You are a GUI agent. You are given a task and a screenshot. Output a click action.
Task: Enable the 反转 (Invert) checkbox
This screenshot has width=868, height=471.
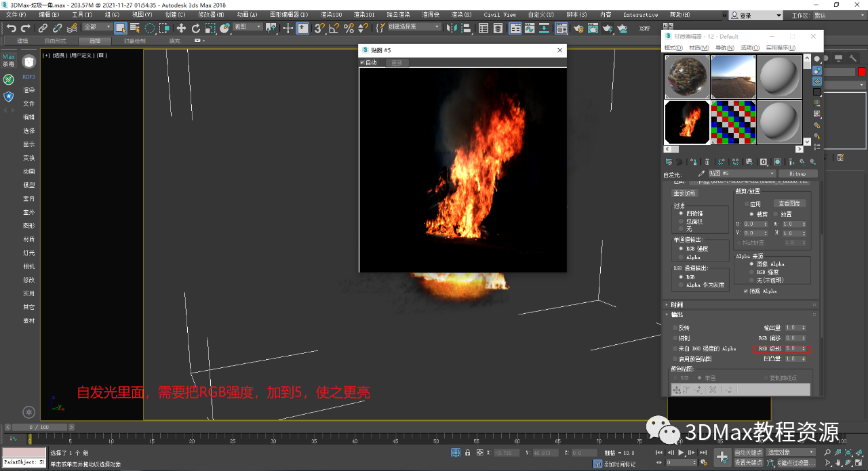click(675, 327)
